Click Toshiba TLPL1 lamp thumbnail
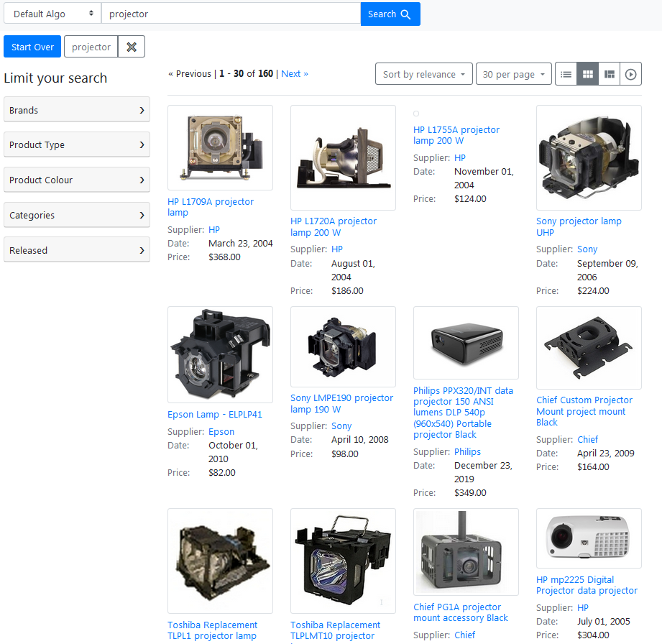 coord(220,561)
